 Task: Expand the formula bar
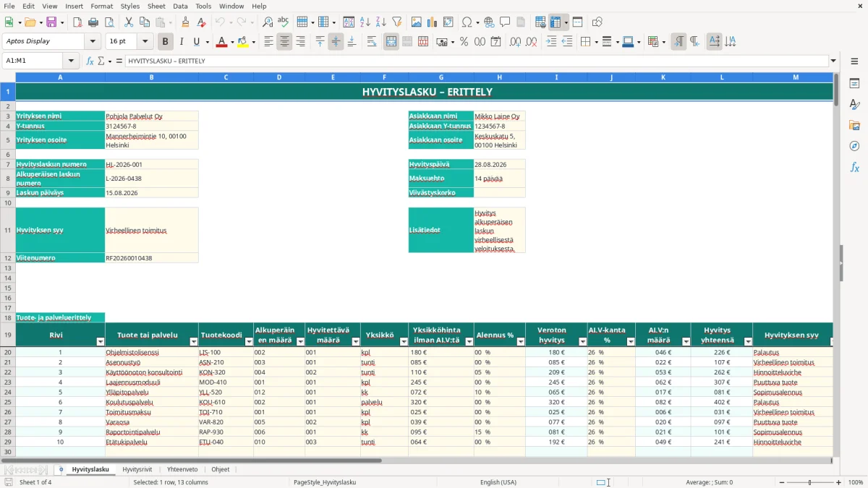pyautogui.click(x=833, y=61)
